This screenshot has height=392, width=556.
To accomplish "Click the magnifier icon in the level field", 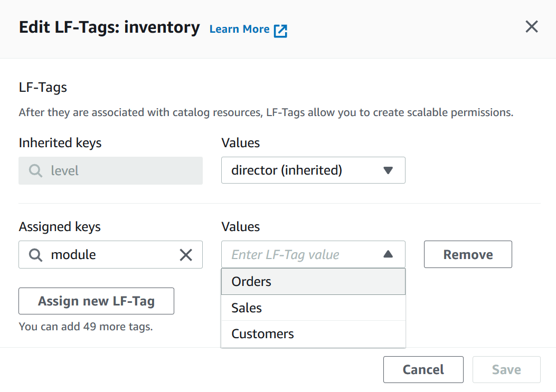I will coord(35,171).
